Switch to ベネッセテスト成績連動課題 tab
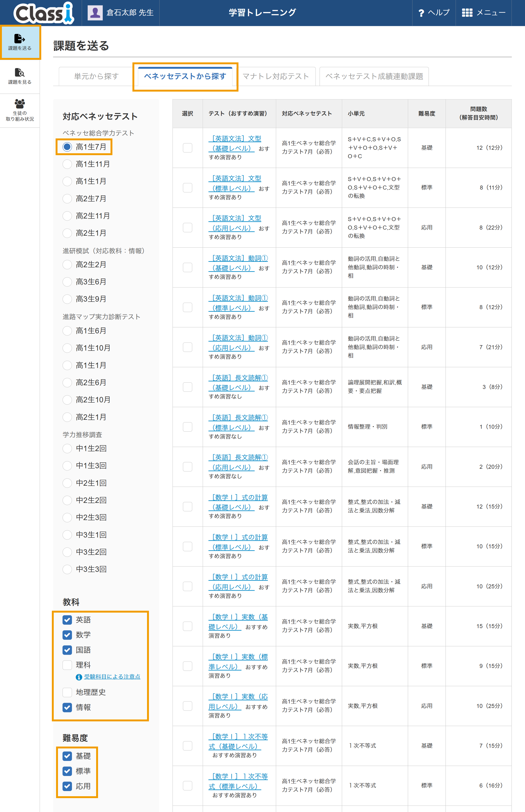The width and height of the screenshot is (525, 812). (374, 76)
